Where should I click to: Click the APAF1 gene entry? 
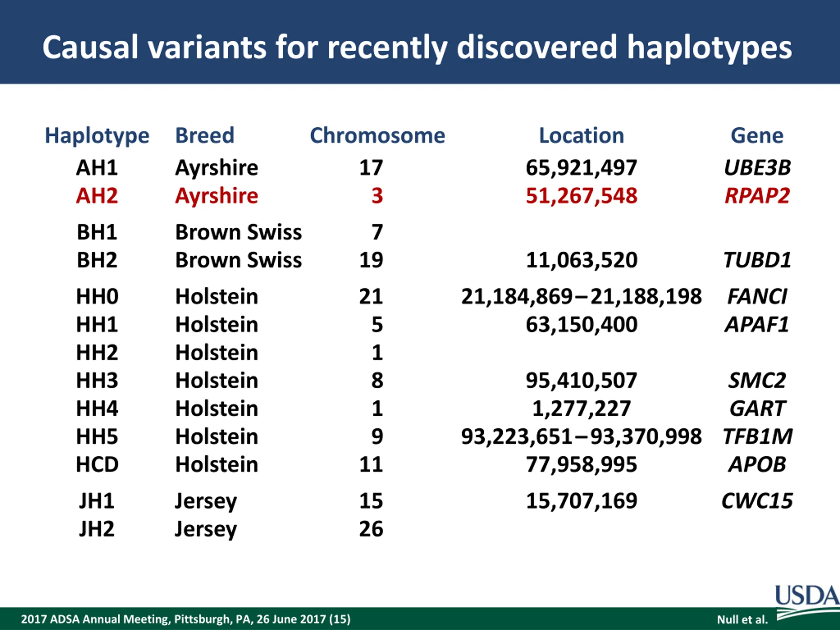[x=757, y=325]
